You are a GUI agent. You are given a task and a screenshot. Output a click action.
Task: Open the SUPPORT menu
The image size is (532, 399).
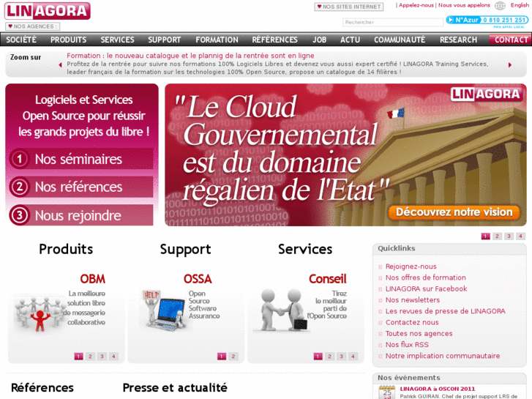click(x=165, y=40)
